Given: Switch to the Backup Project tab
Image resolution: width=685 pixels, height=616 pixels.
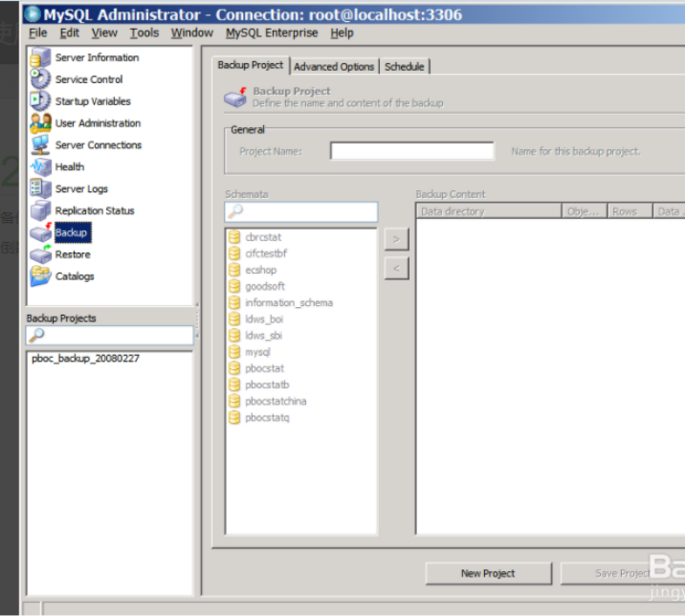Looking at the screenshot, I should (x=251, y=65).
